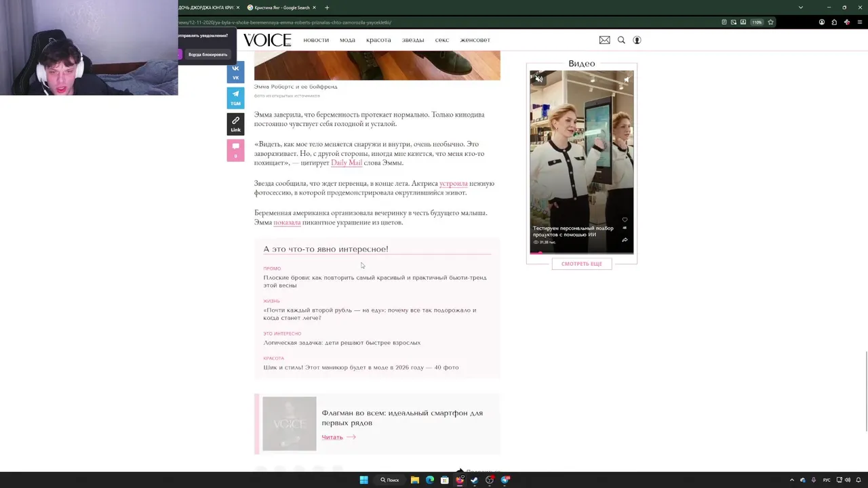Open comments via pink comment icon
This screenshot has width=868, height=488.
[x=235, y=150]
